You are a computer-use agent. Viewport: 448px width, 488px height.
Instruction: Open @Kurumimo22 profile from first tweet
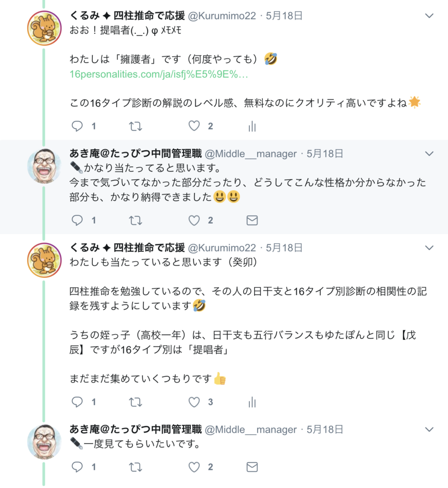(x=222, y=16)
